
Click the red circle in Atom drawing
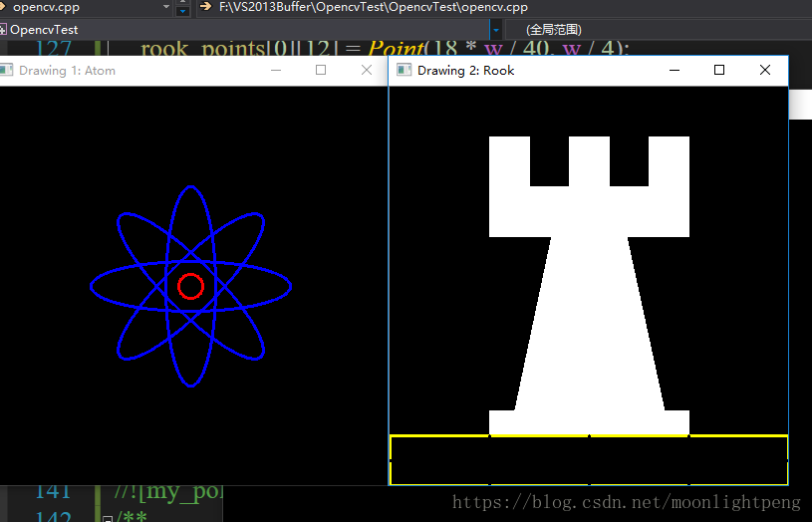[x=190, y=286]
